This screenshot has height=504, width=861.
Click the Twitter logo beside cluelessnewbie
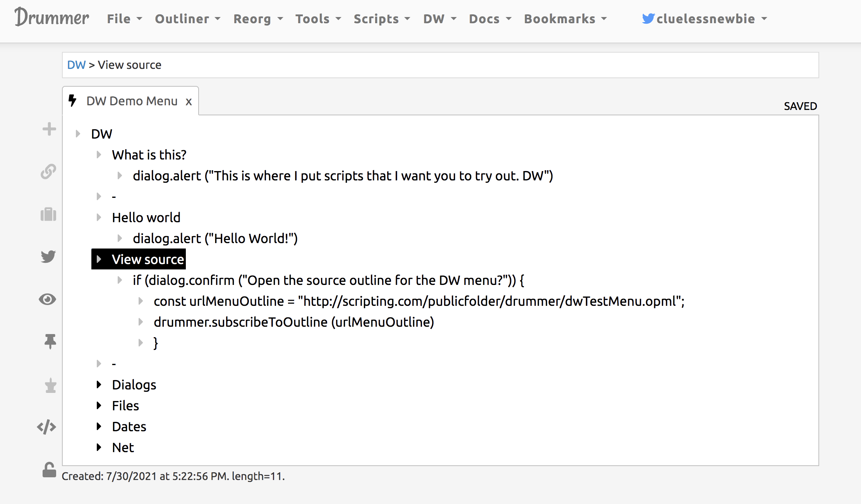pos(648,18)
